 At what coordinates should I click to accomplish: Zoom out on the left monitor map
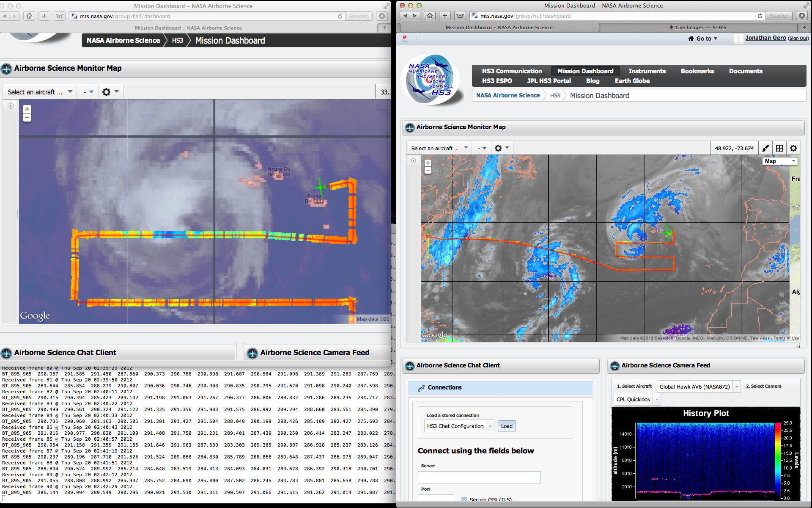[27, 118]
